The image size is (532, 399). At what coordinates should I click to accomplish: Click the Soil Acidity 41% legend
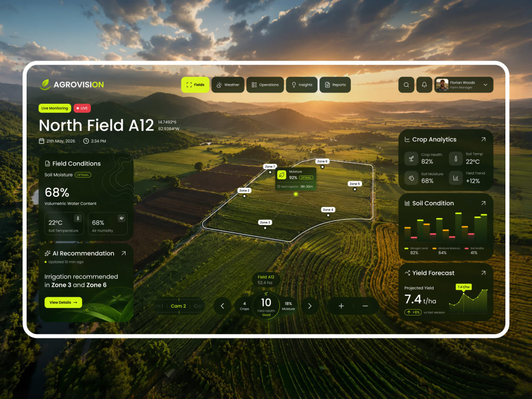tap(475, 251)
